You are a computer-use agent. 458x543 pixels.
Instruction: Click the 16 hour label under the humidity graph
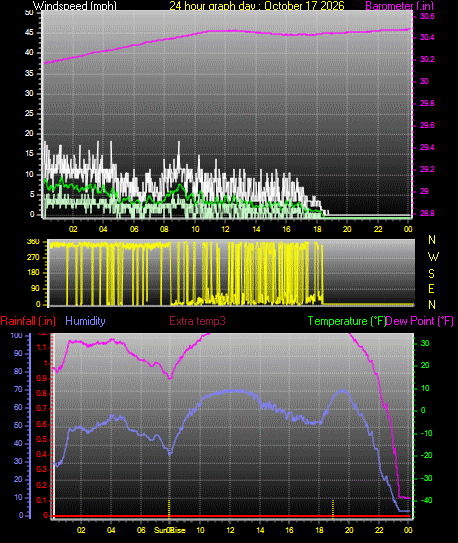289,530
